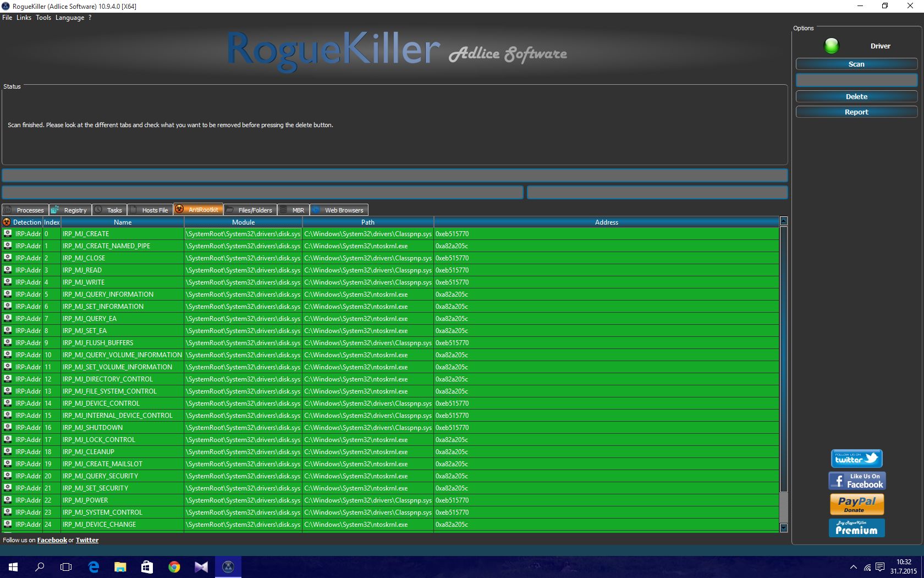Select the AntiRootkit tab
The height and width of the screenshot is (578, 924).
(198, 209)
